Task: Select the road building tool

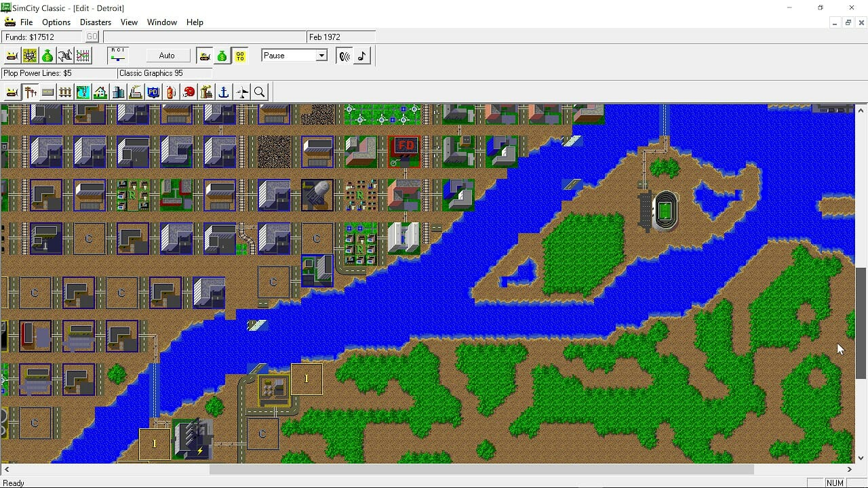Action: [x=47, y=92]
